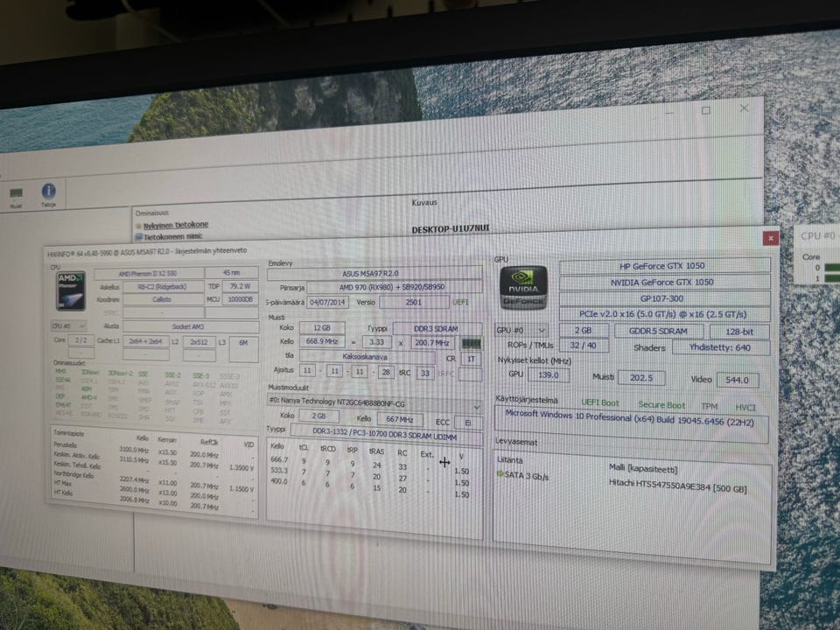Select Nykyinen tietokone in the tree
Image resolution: width=840 pixels, height=630 pixels.
click(176, 225)
